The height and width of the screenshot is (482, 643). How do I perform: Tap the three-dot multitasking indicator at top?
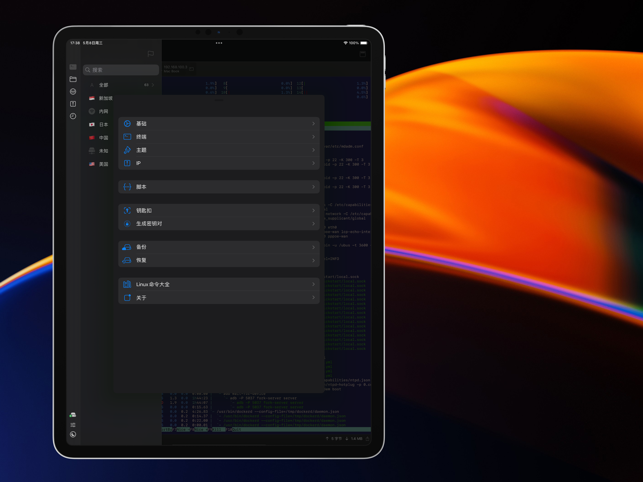click(219, 43)
